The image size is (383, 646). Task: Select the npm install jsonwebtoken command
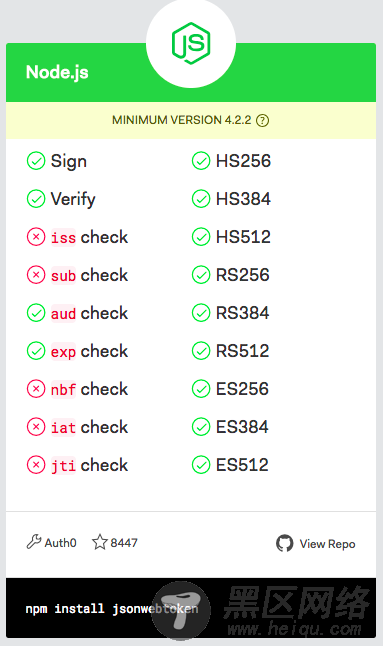112,609
